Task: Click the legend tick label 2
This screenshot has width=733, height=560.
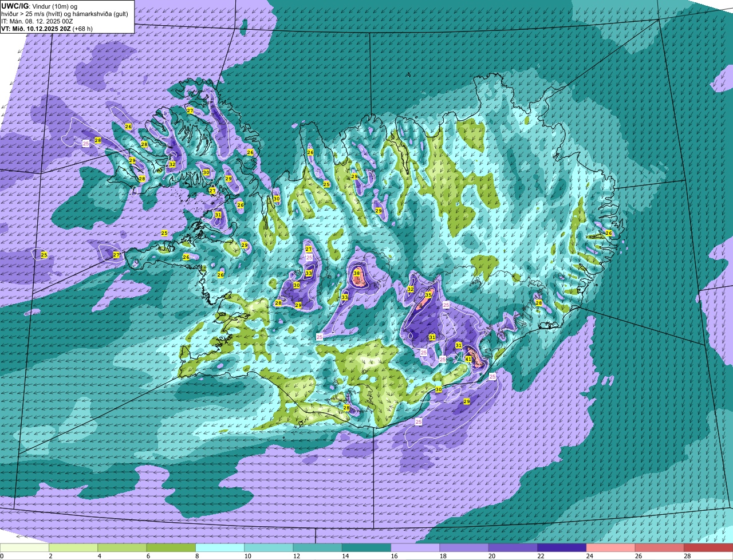Action: [x=50, y=556]
